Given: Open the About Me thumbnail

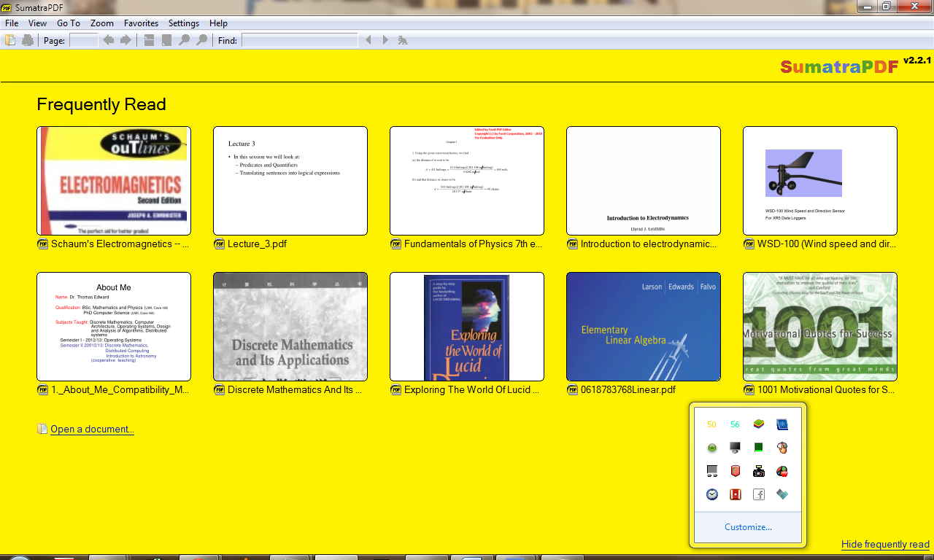Looking at the screenshot, I should [x=114, y=327].
